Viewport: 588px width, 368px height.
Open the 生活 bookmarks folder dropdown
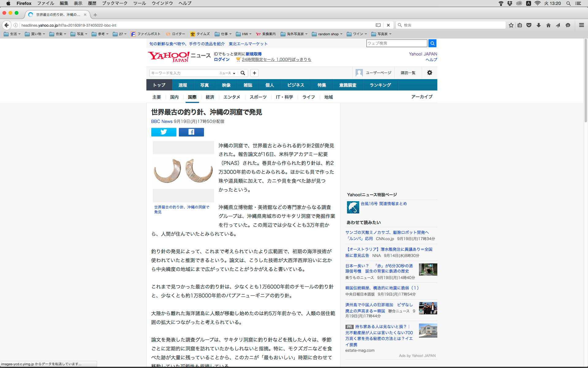[x=12, y=34]
